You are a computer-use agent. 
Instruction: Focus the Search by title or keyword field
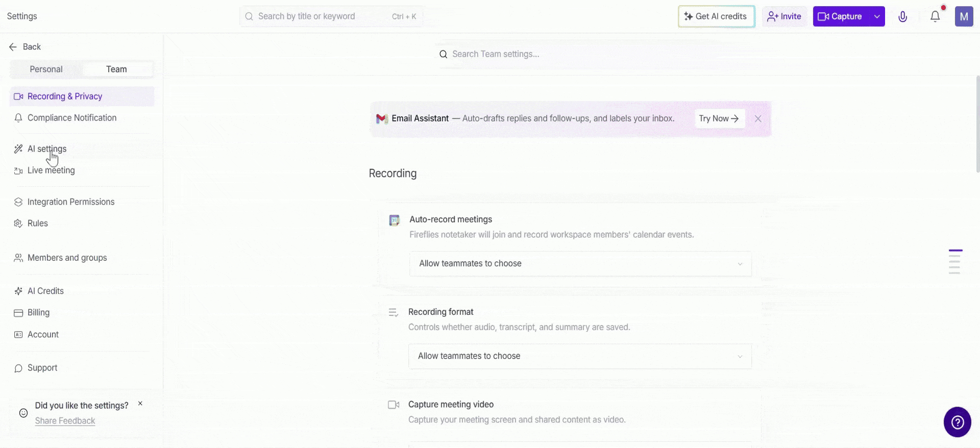pyautogui.click(x=331, y=16)
